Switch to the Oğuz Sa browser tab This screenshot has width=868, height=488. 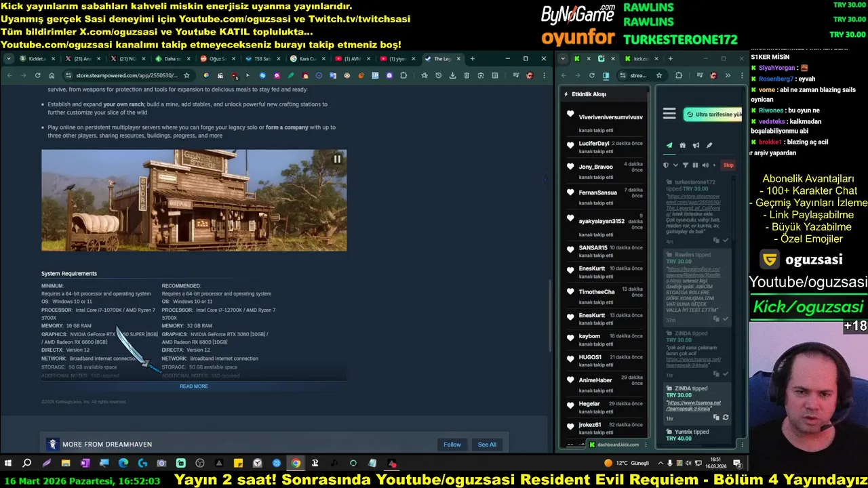tap(216, 59)
